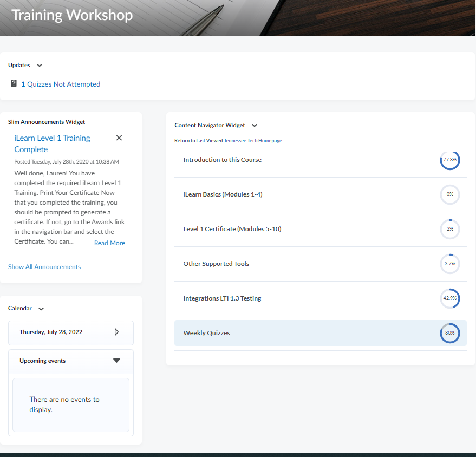Screen dimensions: 476x457
Task: Click Read More on the announcement
Action: (x=109, y=243)
